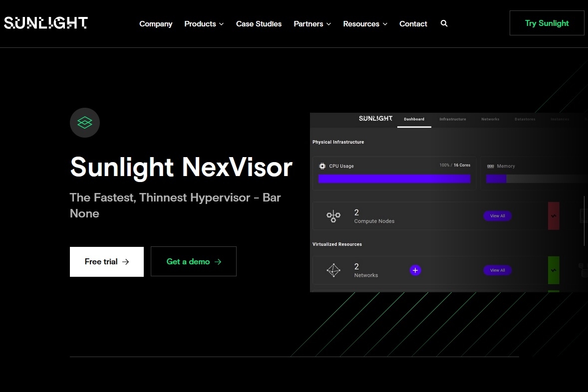
Task: Expand the green Networks chevron
Action: pyautogui.click(x=554, y=270)
